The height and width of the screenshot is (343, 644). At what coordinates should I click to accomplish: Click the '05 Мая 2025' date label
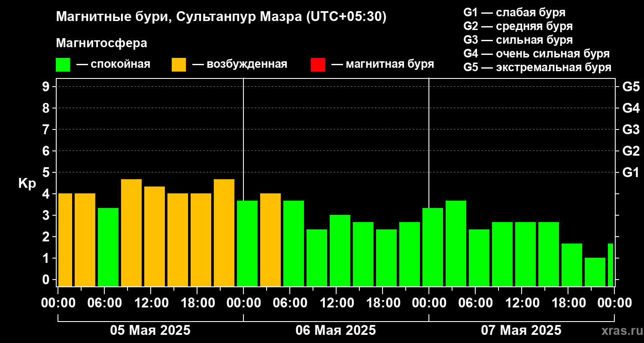[x=150, y=330]
